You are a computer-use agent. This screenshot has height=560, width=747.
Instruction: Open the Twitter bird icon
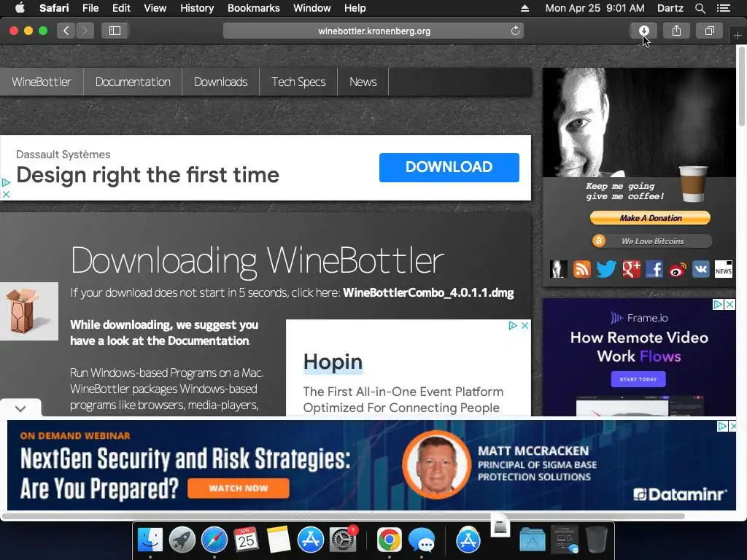606,270
